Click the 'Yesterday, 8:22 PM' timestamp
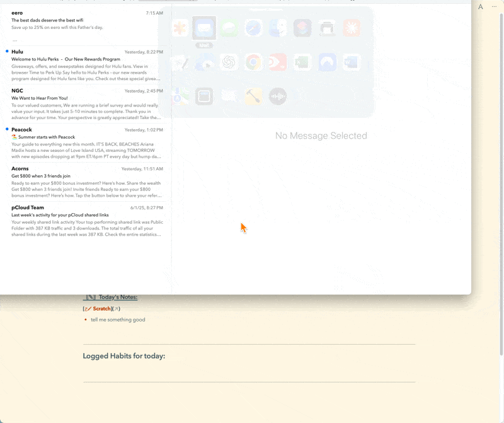This screenshot has height=423, width=504. pos(144,52)
